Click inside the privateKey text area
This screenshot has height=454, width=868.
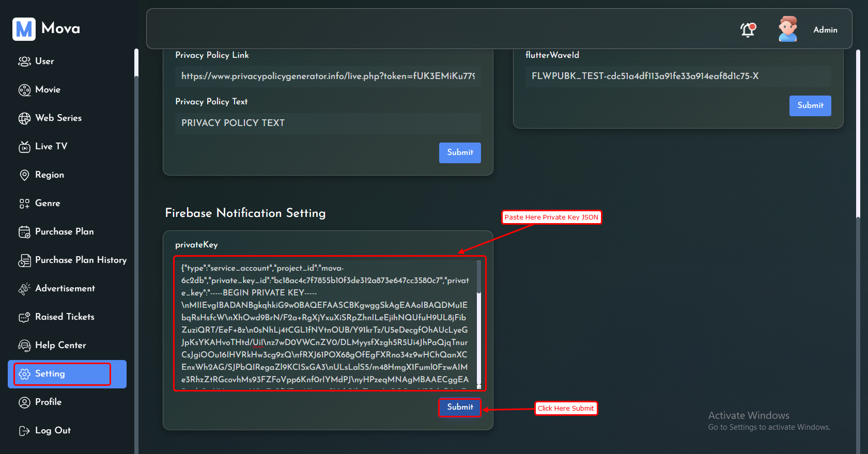pyautogui.click(x=324, y=323)
